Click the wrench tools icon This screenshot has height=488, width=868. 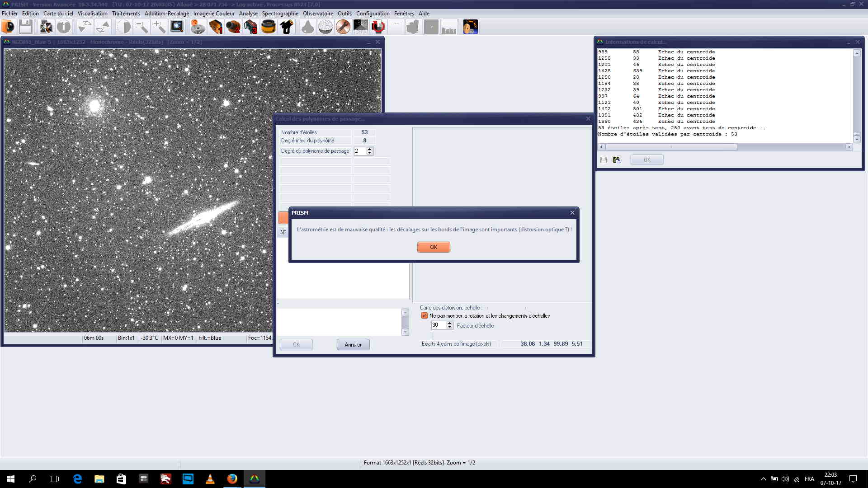tap(343, 27)
